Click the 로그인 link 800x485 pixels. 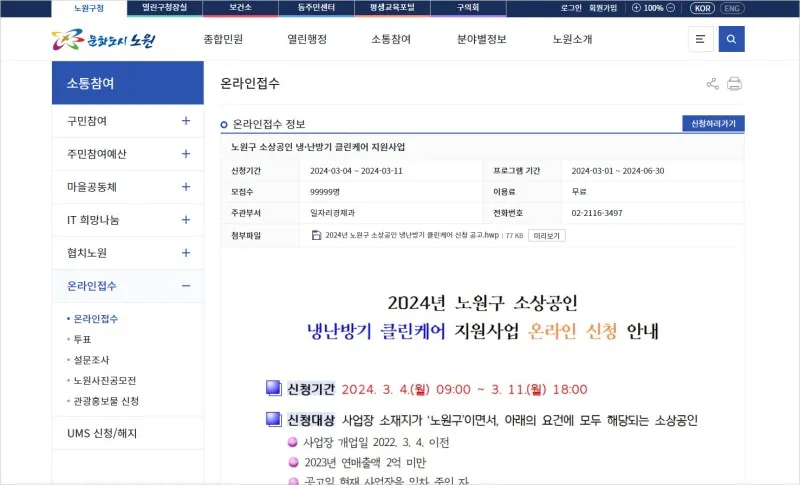tap(571, 8)
